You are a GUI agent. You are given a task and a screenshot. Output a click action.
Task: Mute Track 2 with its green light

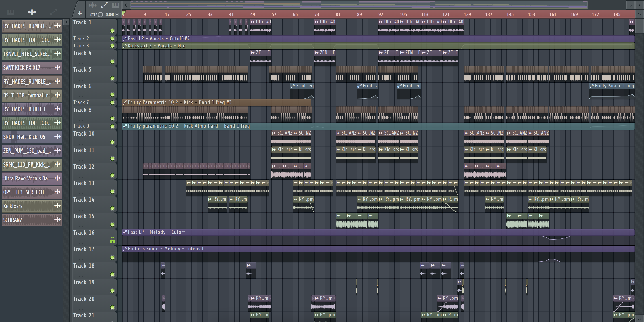(x=112, y=39)
